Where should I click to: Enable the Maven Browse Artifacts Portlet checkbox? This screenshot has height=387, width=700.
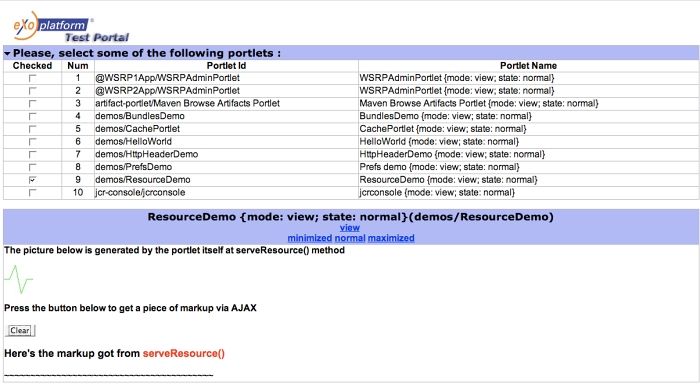pyautogui.click(x=32, y=104)
